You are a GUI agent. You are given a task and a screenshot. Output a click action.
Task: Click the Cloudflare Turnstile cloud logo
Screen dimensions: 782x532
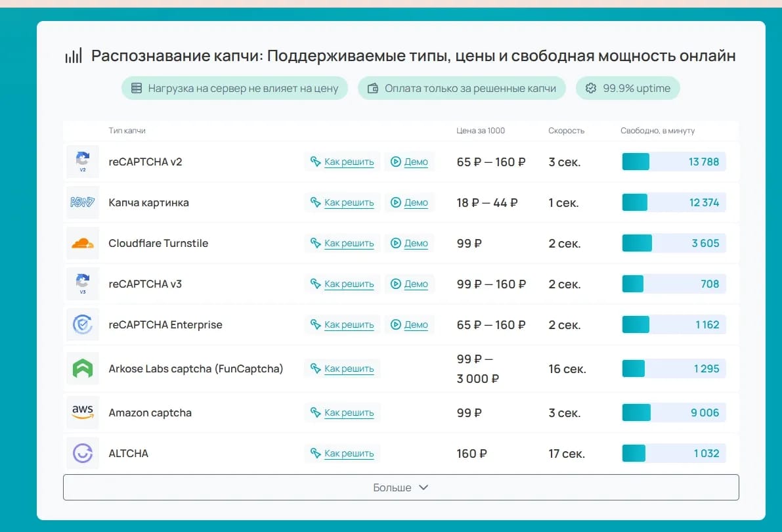tap(83, 243)
